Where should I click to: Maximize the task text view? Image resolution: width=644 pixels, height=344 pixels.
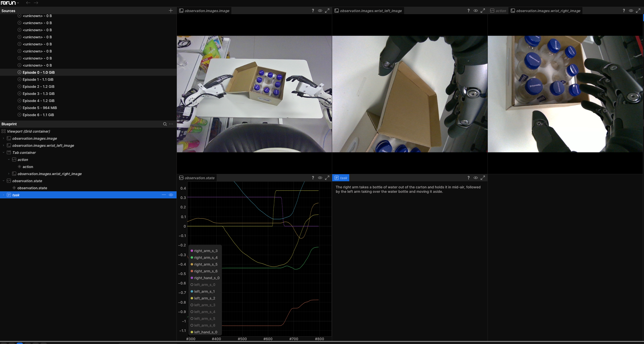(483, 178)
